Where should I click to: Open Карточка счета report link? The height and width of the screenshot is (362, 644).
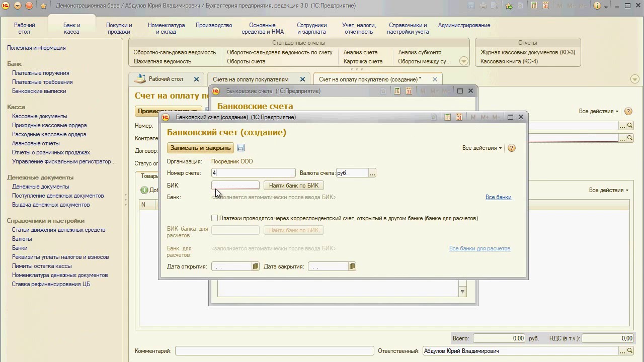(x=363, y=61)
